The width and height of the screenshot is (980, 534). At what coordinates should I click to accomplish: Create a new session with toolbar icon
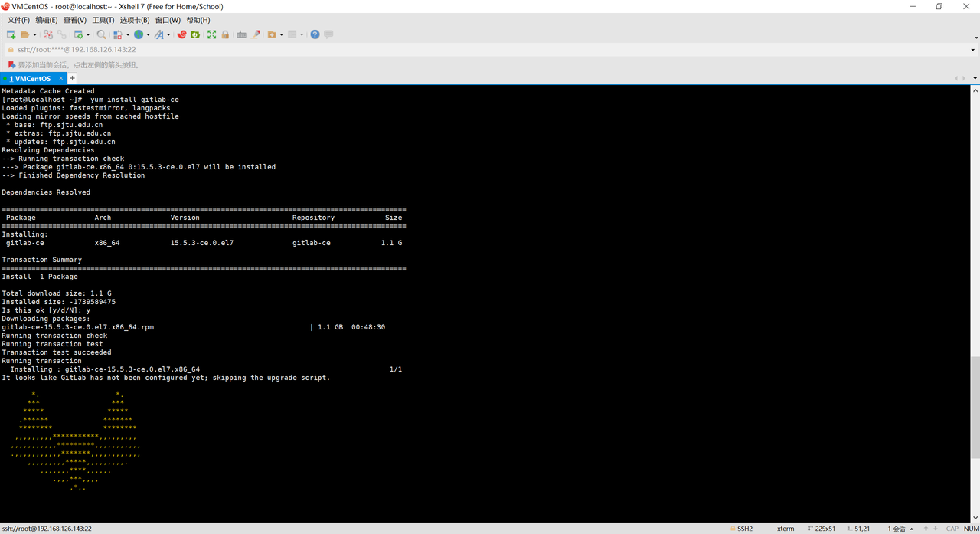coord(11,34)
